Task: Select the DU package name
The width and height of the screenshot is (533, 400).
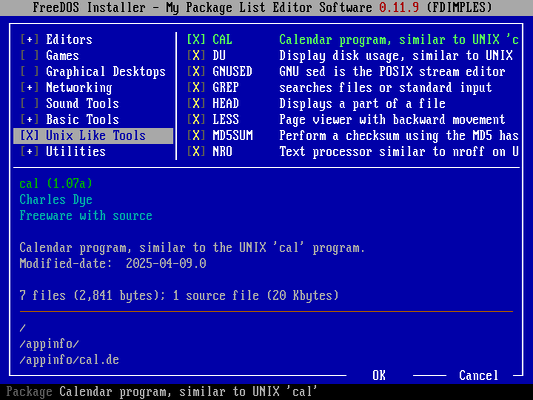Action: [x=219, y=56]
